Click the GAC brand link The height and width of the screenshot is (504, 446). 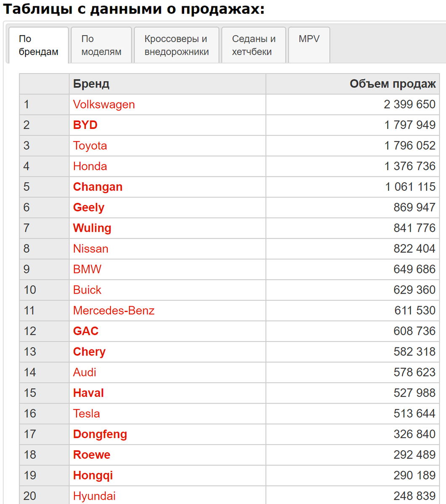(x=86, y=331)
